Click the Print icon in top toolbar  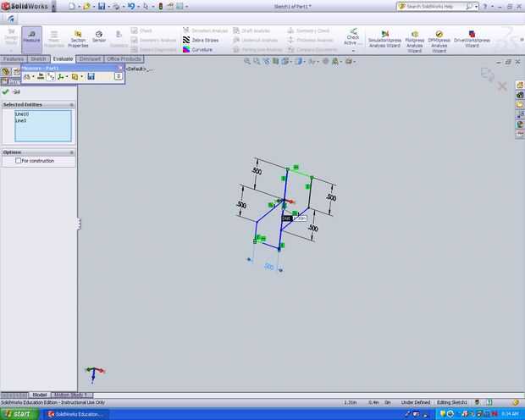117,6
